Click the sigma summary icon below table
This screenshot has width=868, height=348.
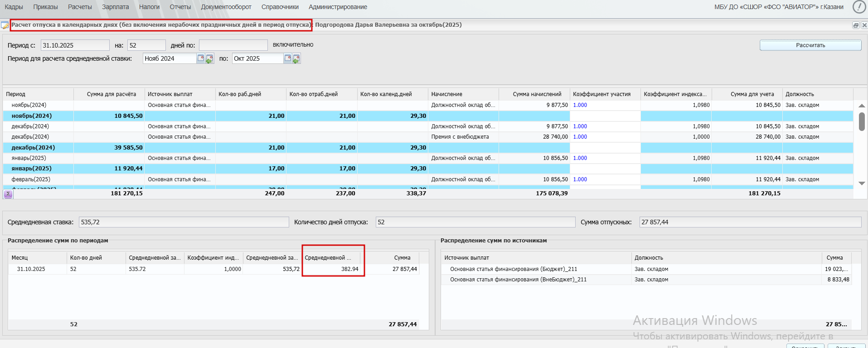tap(8, 194)
